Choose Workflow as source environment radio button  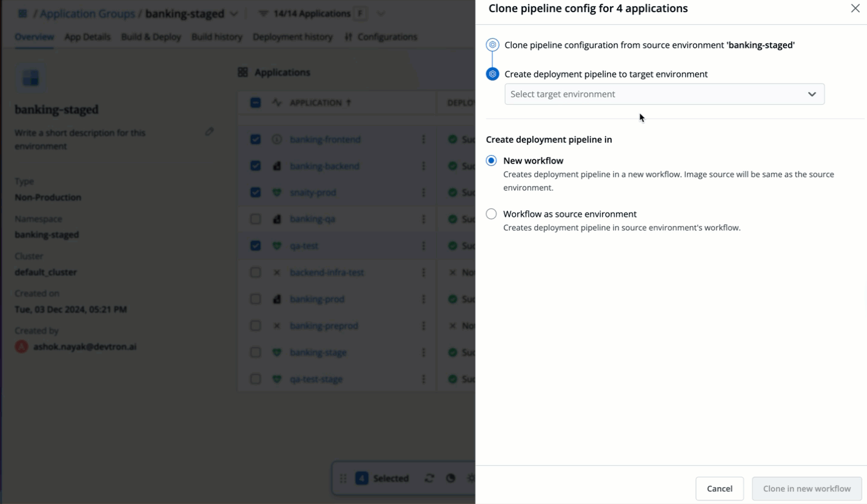click(x=491, y=214)
